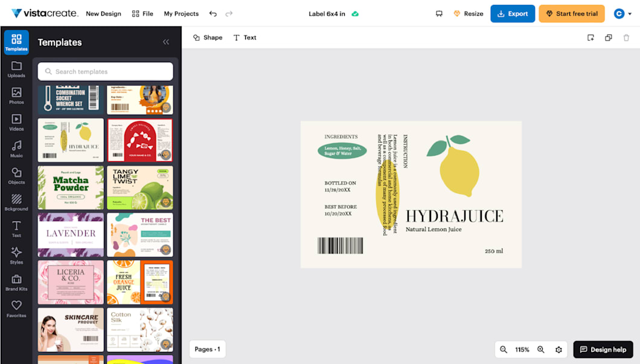Screen dimensions: 640x364
Task: Toggle the Shape tool in the toolbar
Action: point(207,37)
